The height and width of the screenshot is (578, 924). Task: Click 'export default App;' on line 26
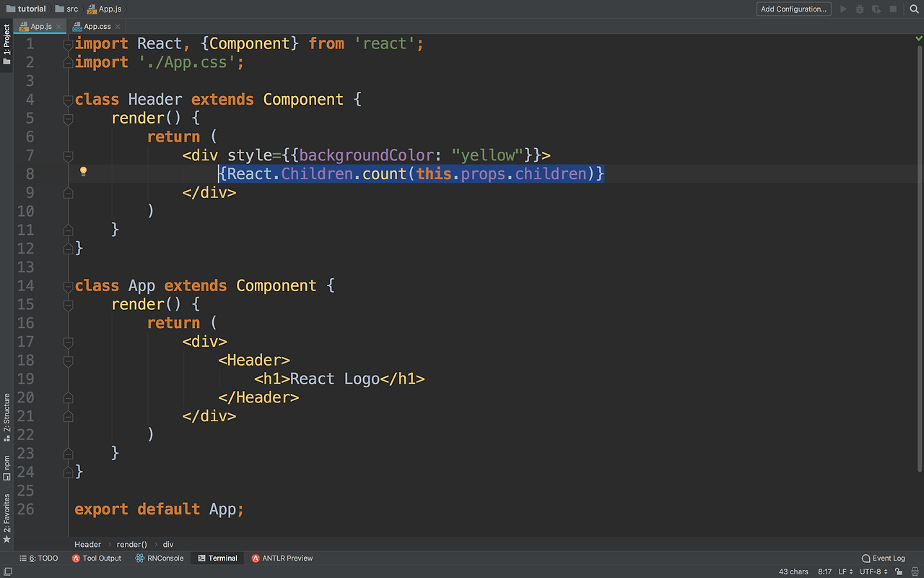[x=160, y=509]
